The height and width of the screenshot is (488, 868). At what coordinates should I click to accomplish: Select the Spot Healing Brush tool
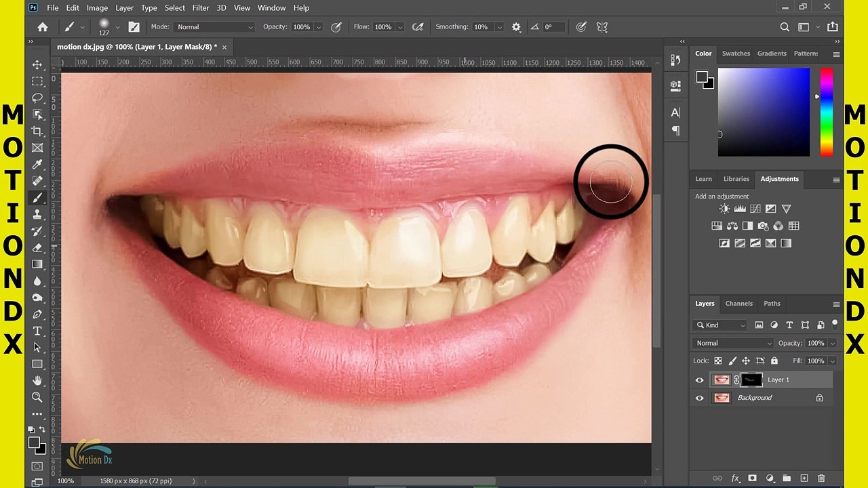[x=37, y=181]
